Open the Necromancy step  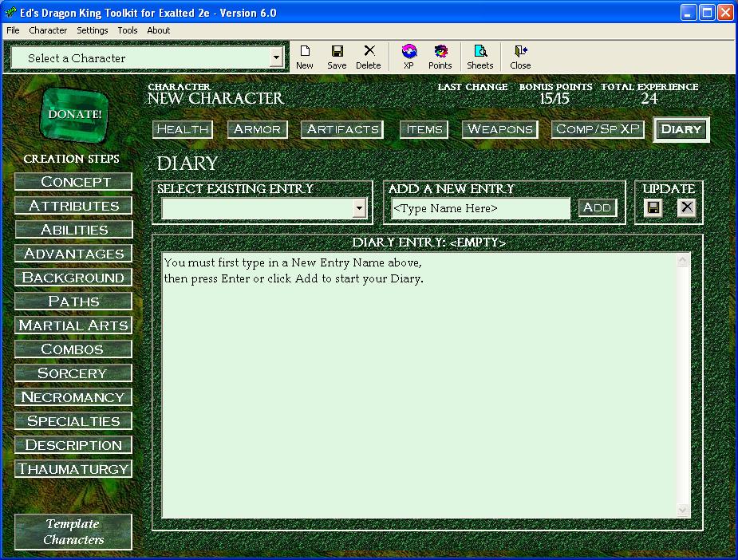click(73, 397)
